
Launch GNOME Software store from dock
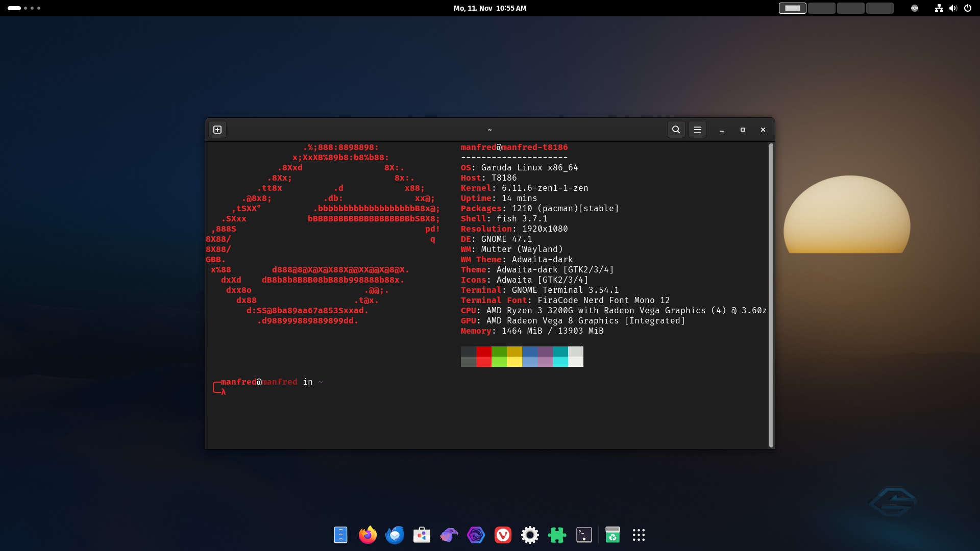point(422,535)
